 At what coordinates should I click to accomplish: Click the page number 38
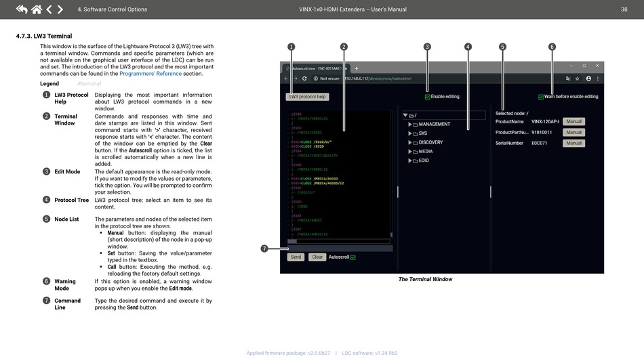point(624,9)
